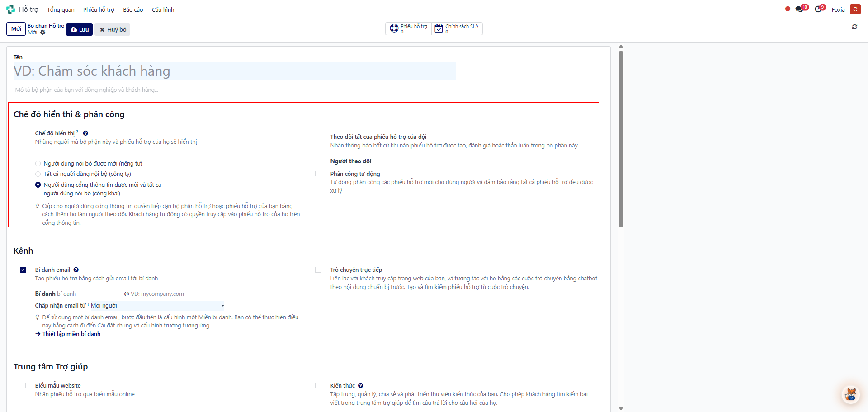
Task: Open the fox chatbot assistant icon
Action: coord(850,394)
